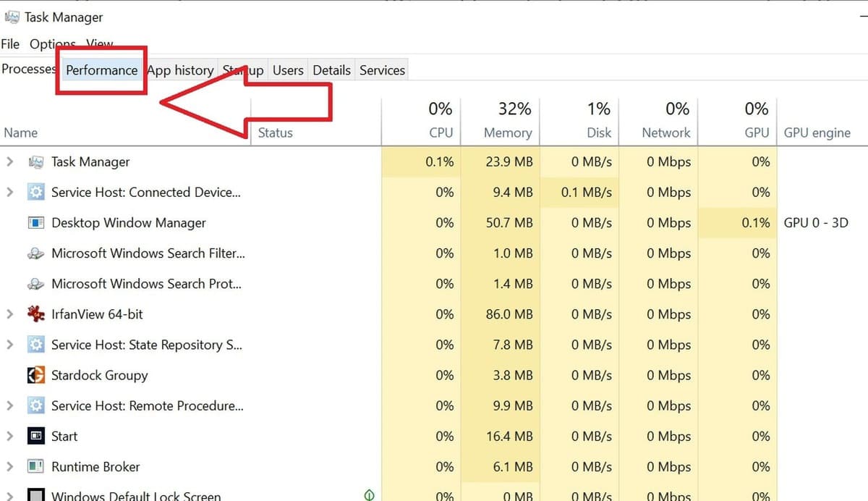Switch to the Performance tab
This screenshot has width=868, height=501.
click(101, 70)
